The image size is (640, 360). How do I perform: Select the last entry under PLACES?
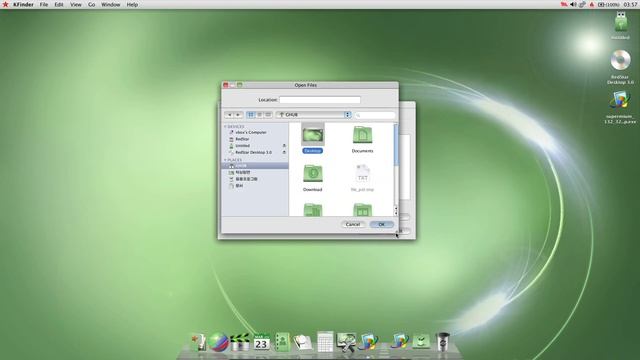click(x=239, y=186)
